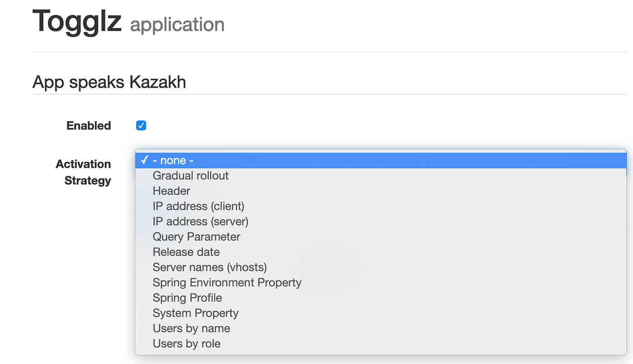
Task: Choose Server names (vhosts) option
Action: 381,267
